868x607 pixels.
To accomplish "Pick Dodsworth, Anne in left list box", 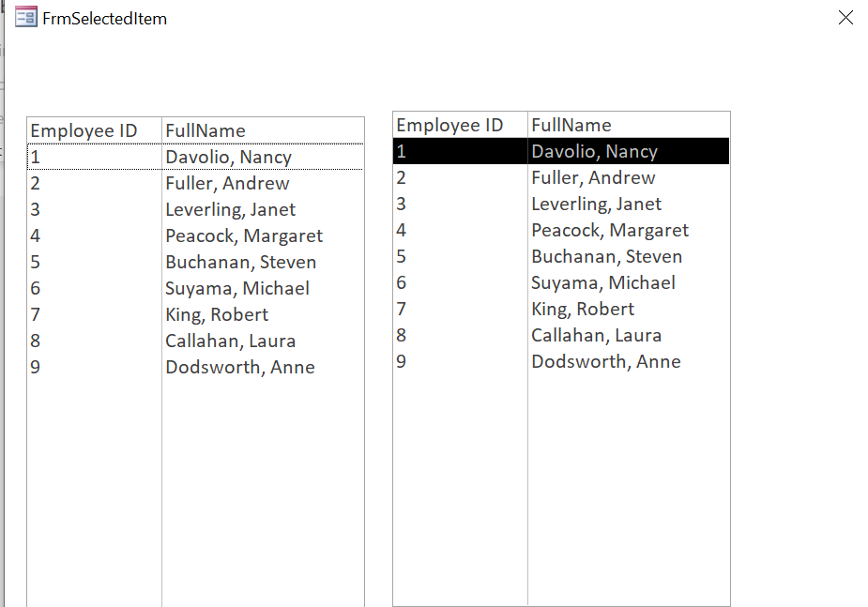I will click(239, 368).
